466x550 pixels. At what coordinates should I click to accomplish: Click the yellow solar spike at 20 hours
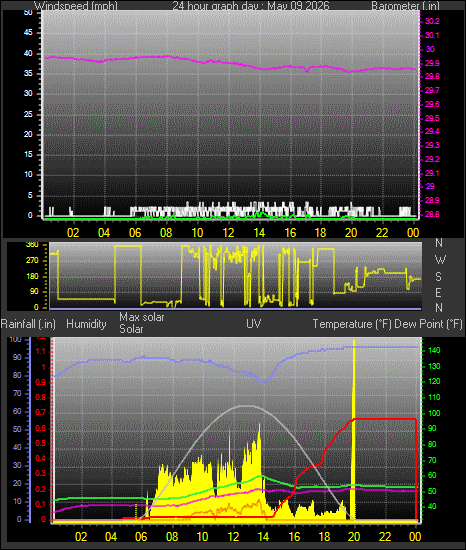(x=354, y=430)
